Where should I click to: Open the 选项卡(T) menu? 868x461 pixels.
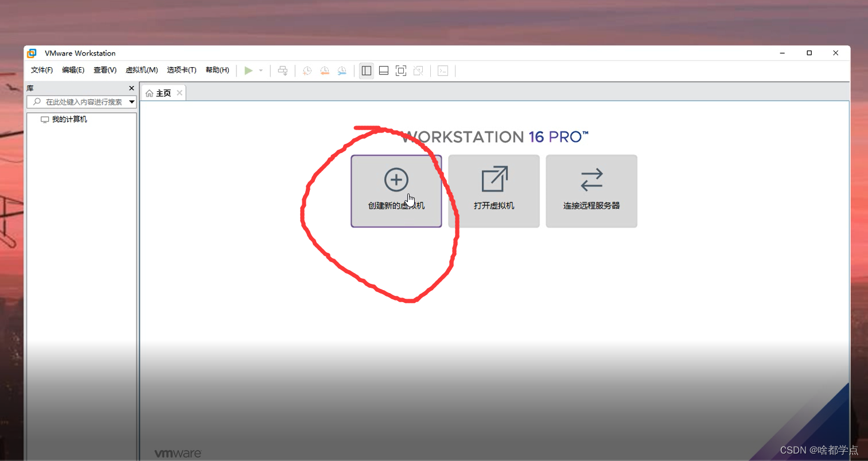tap(181, 70)
